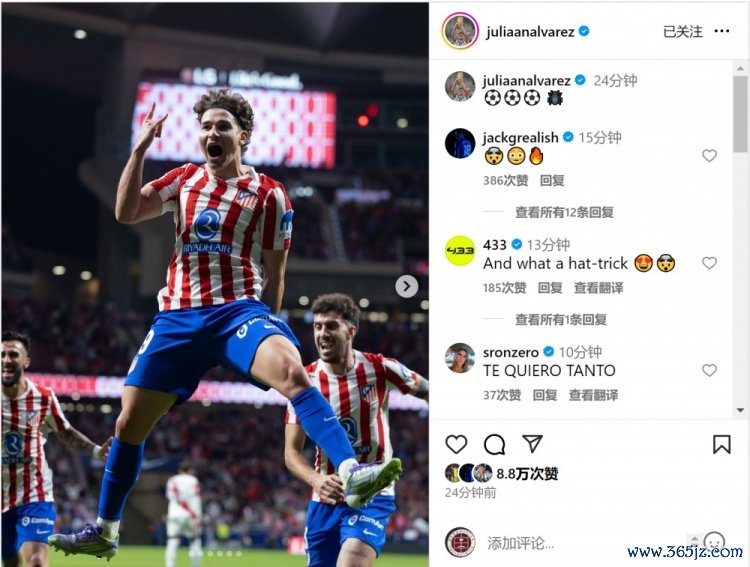Image resolution: width=750 pixels, height=567 pixels.
Task: Focus the add comment input field
Action: 586,543
